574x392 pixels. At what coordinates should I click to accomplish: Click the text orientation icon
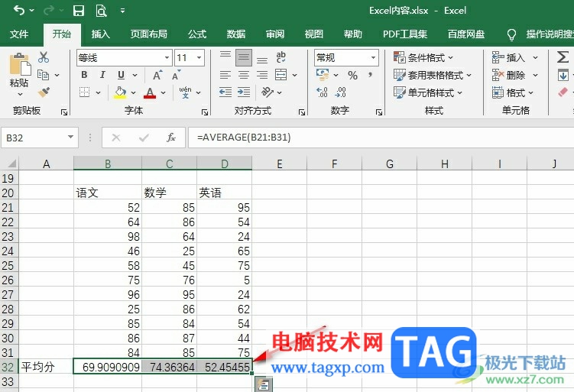pos(268,92)
